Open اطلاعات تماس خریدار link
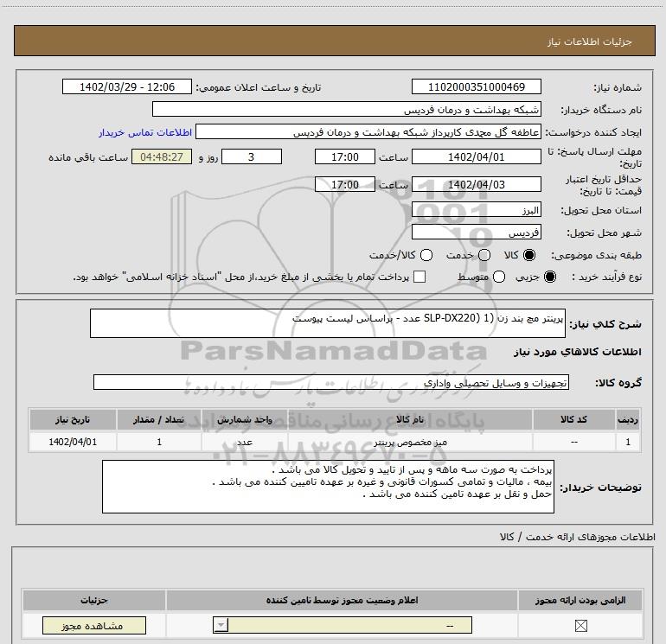This screenshot has height=644, width=666. 145,132
